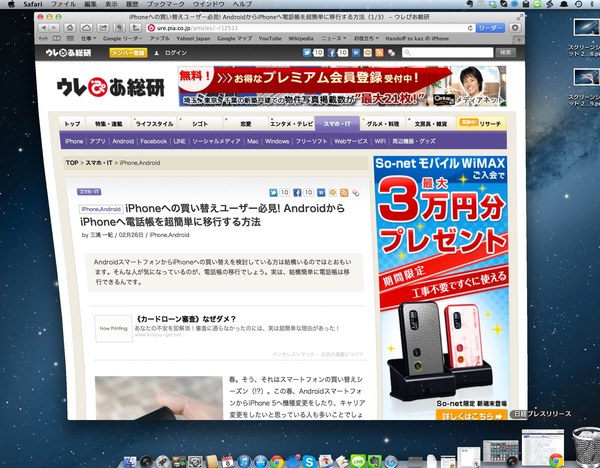Click the Android subcategory link
600x468 pixels.
point(123,142)
